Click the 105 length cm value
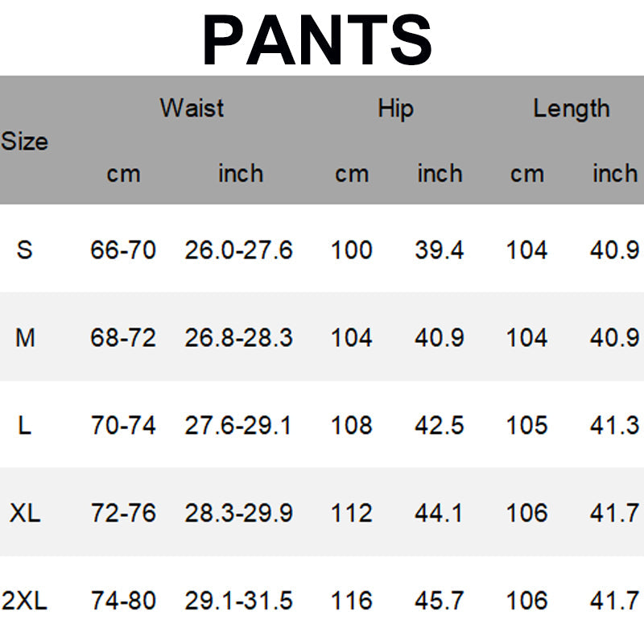This screenshot has width=644, height=644. point(527,425)
